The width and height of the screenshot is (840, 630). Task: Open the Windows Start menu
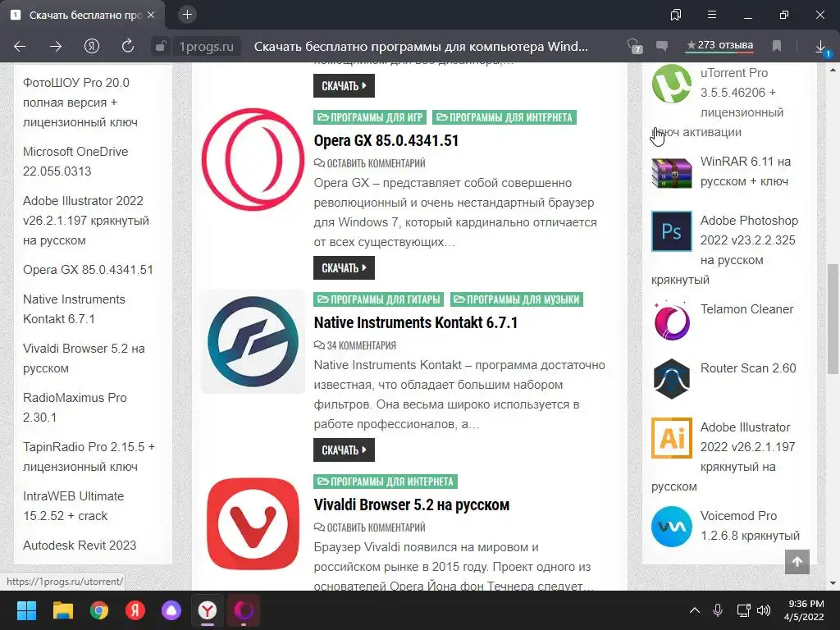pyautogui.click(x=26, y=610)
